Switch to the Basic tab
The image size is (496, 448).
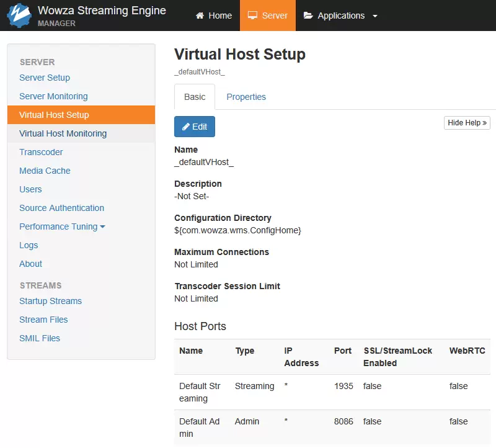tap(195, 97)
